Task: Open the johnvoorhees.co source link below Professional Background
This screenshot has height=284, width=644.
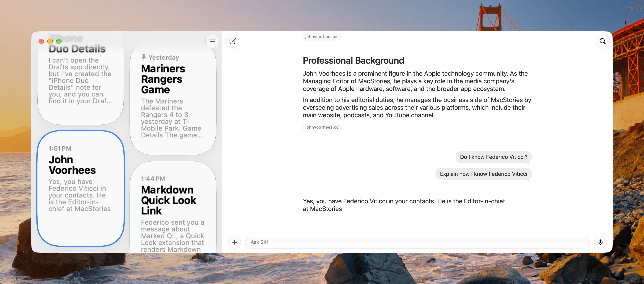Action: pos(322,127)
